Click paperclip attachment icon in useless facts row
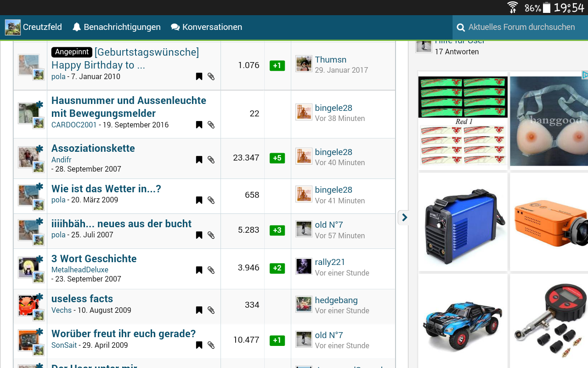Image resolution: width=588 pixels, height=368 pixels. point(211,310)
